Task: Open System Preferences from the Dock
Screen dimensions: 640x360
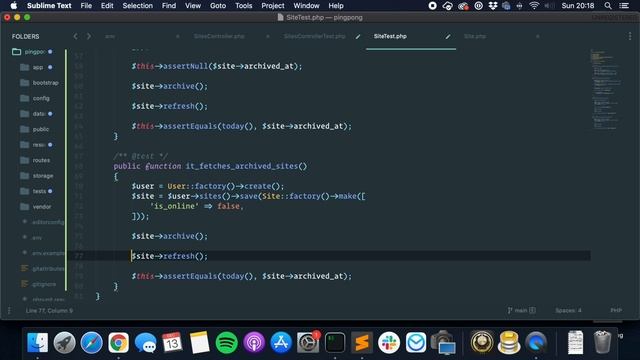Action: (x=308, y=342)
